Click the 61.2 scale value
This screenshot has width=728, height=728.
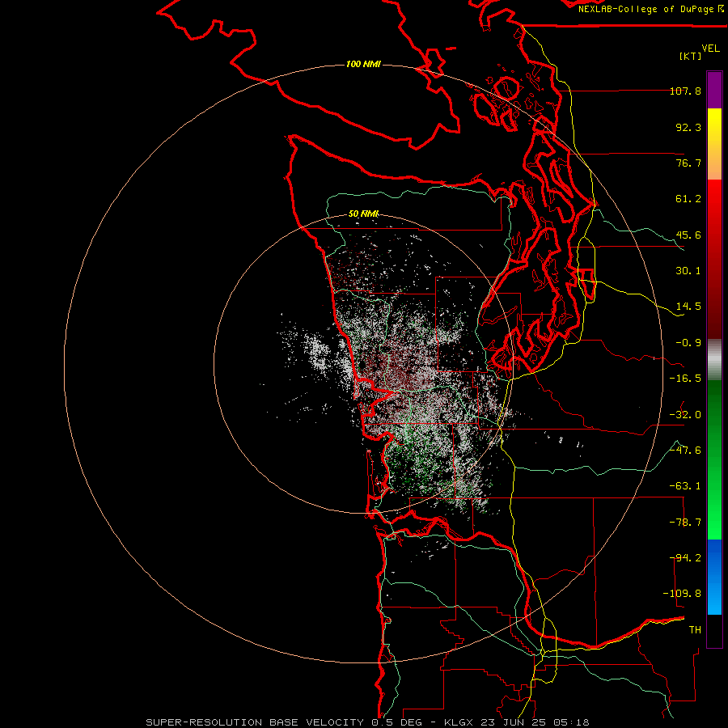[x=688, y=199]
